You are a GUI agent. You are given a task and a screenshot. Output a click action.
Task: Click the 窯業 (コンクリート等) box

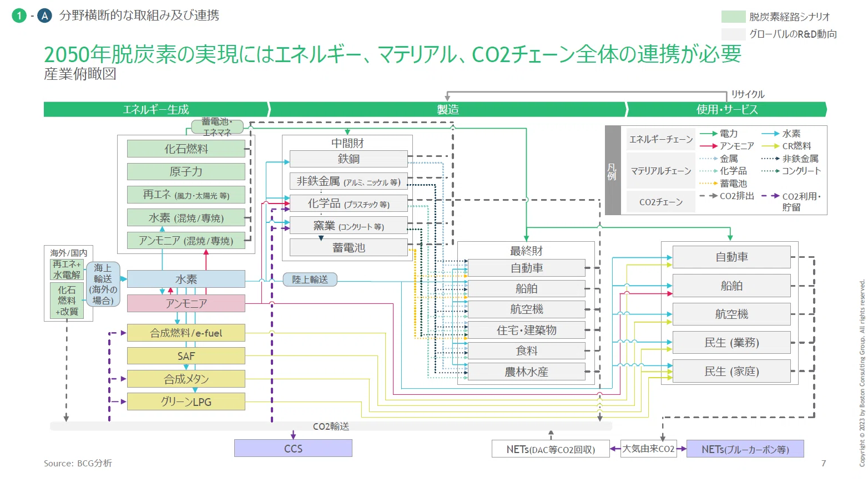pos(349,226)
